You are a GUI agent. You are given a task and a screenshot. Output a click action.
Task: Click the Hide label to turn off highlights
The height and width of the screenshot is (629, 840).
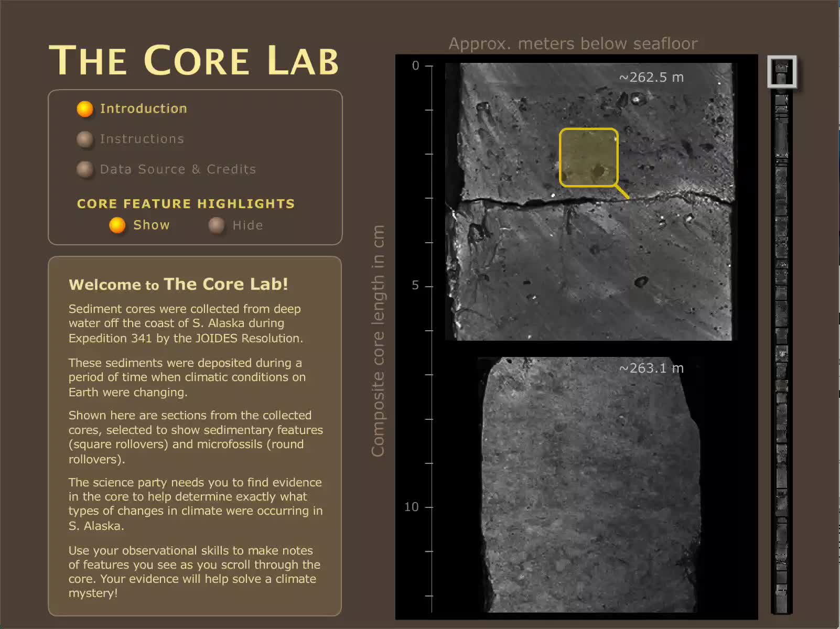click(247, 225)
